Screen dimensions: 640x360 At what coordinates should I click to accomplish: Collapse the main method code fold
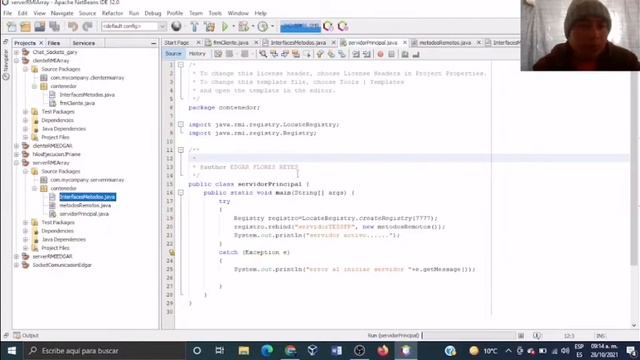181,193
